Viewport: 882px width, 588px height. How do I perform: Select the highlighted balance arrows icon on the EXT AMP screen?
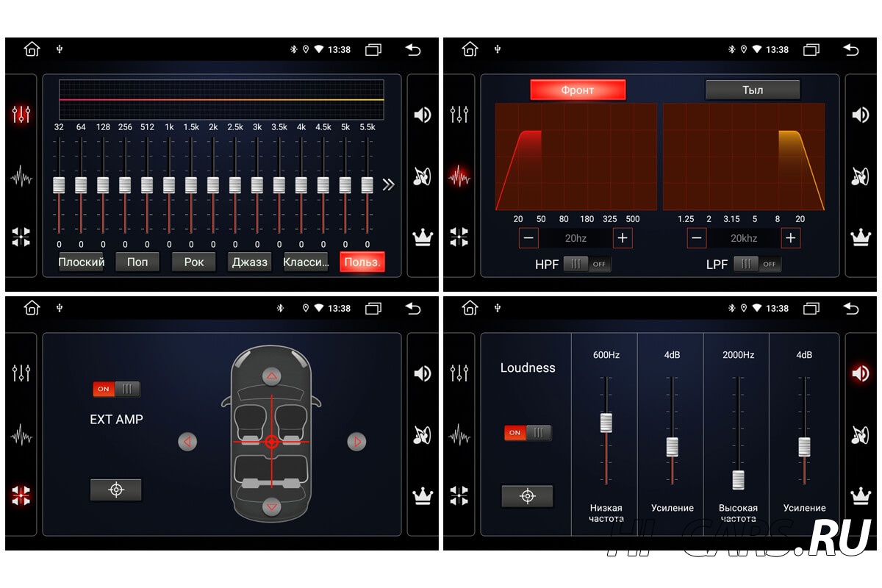pyautogui.click(x=21, y=495)
